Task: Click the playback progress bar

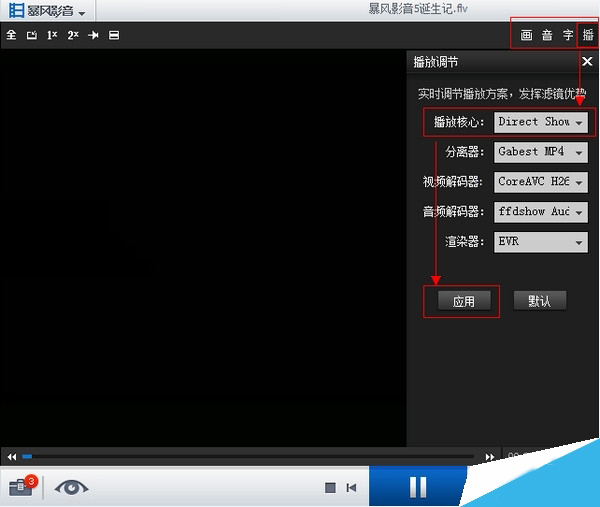Action: (x=248, y=456)
